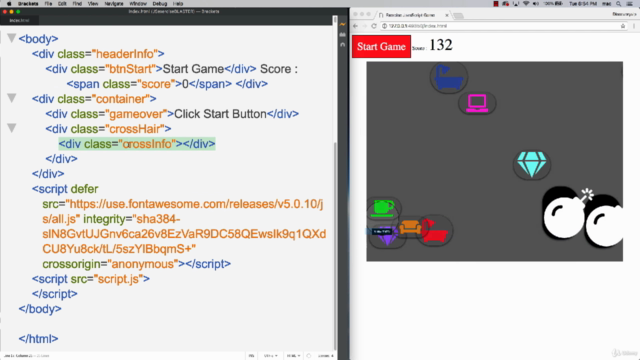Click the score value 132

tap(441, 45)
